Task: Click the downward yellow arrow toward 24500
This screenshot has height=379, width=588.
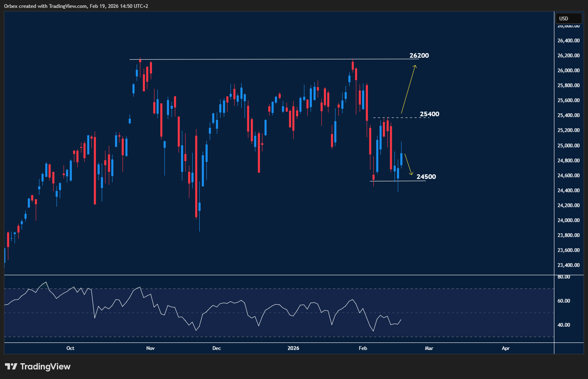Action: (x=408, y=164)
